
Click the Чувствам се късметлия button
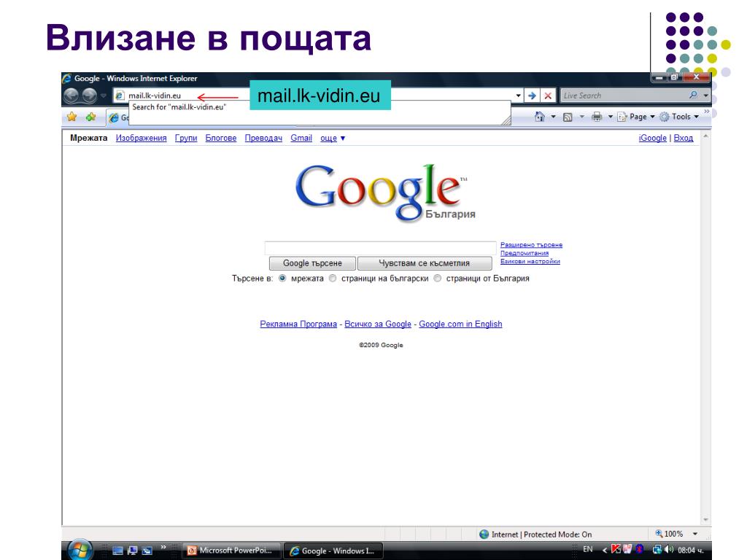click(425, 263)
